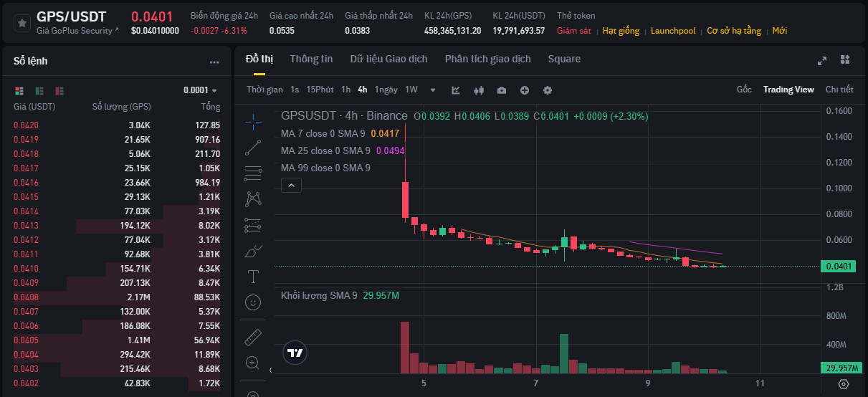
Task: Open technical indicators chart icon
Action: point(456,90)
